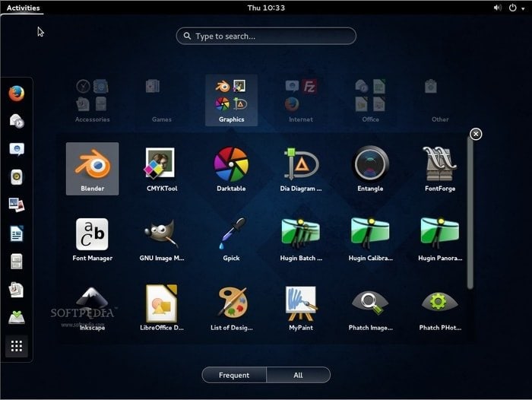The image size is (532, 400).
Task: Open the Office app folder
Action: [x=371, y=100]
